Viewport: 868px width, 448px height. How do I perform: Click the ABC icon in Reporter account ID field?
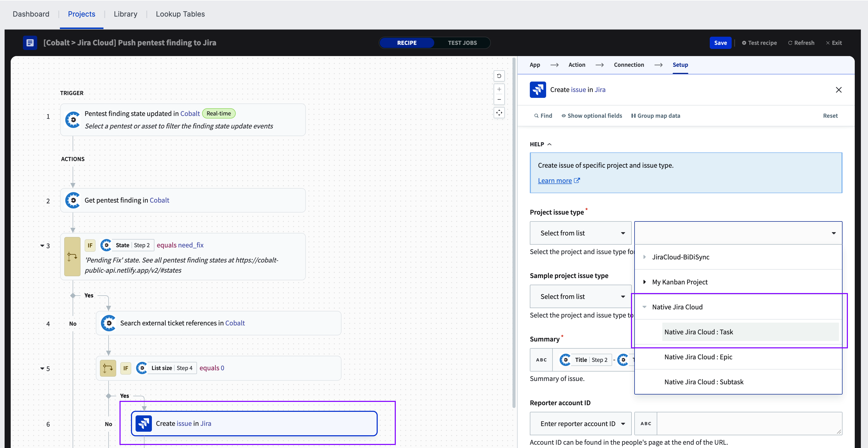[646, 424]
